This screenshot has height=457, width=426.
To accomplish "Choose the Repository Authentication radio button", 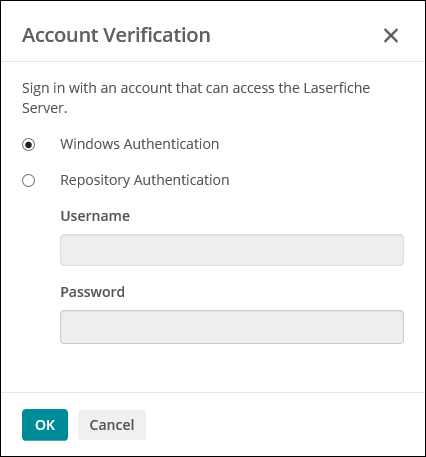I will tap(28, 180).
